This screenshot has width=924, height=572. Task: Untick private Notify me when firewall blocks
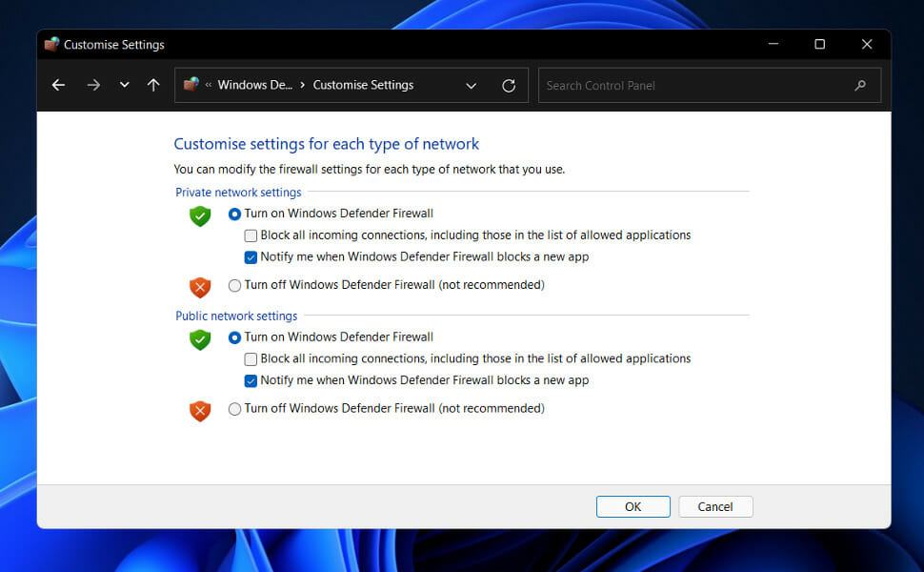(x=251, y=257)
